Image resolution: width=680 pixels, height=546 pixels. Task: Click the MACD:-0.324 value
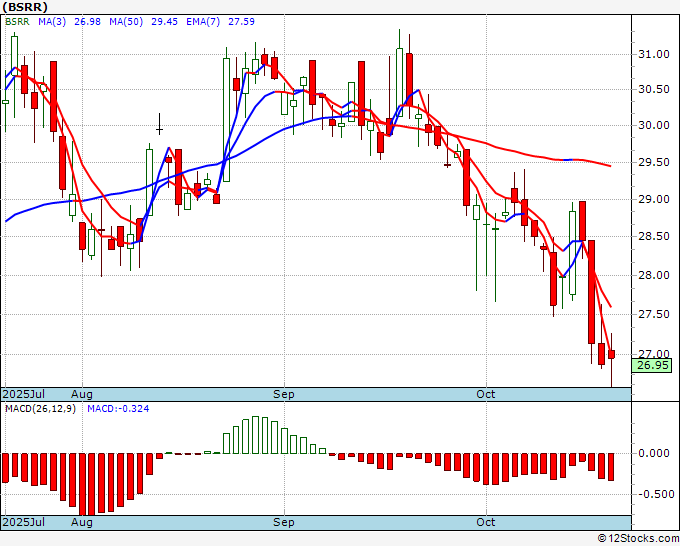[118, 409]
